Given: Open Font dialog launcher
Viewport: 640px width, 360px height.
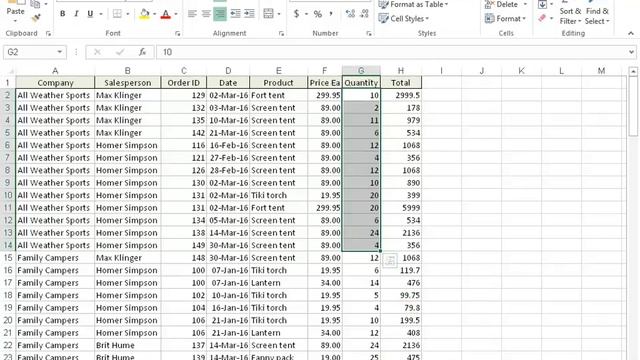Looking at the screenshot, I should tap(178, 34).
